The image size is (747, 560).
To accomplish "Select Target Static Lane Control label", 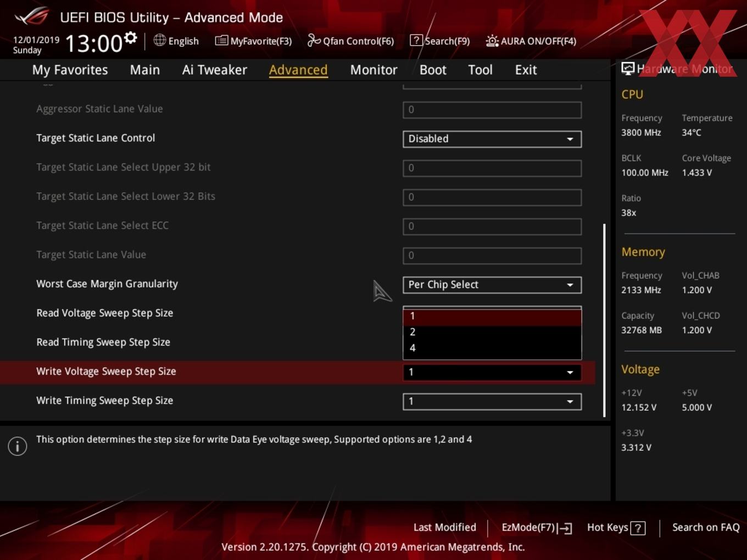I will coord(96,138).
